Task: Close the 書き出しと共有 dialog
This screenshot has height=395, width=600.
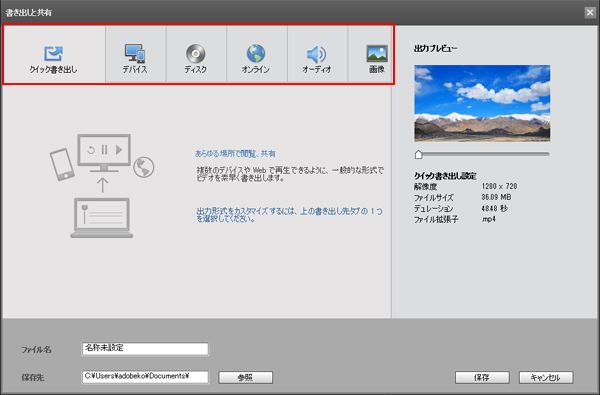Action: [x=590, y=13]
